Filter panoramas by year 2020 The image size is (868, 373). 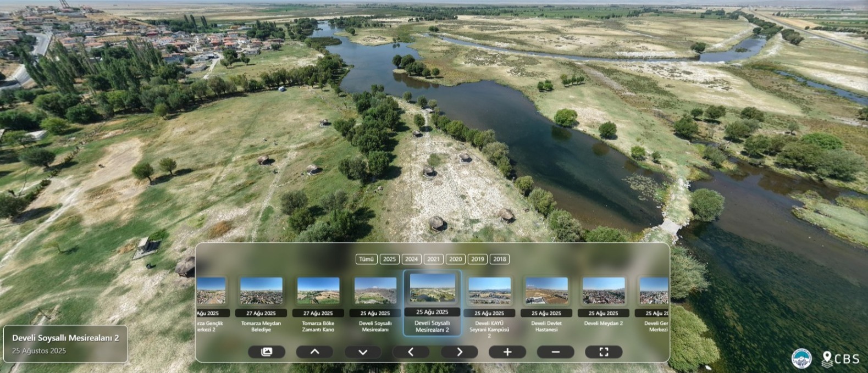(455, 259)
